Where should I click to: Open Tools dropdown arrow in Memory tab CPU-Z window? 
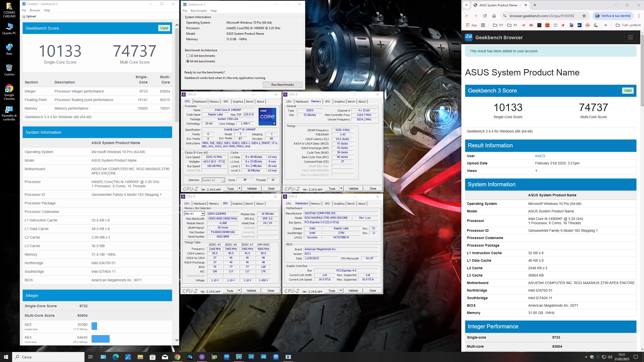[x=341, y=189]
